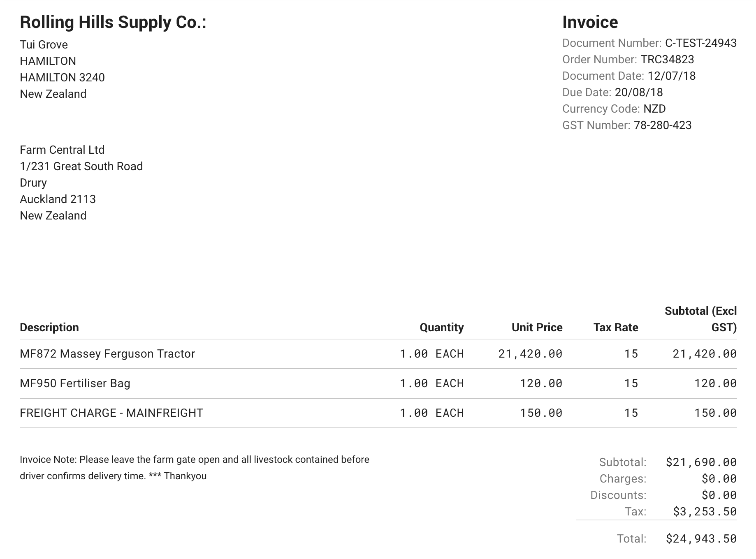756x559 pixels.
Task: Click order number TRC34823
Action: (667, 60)
